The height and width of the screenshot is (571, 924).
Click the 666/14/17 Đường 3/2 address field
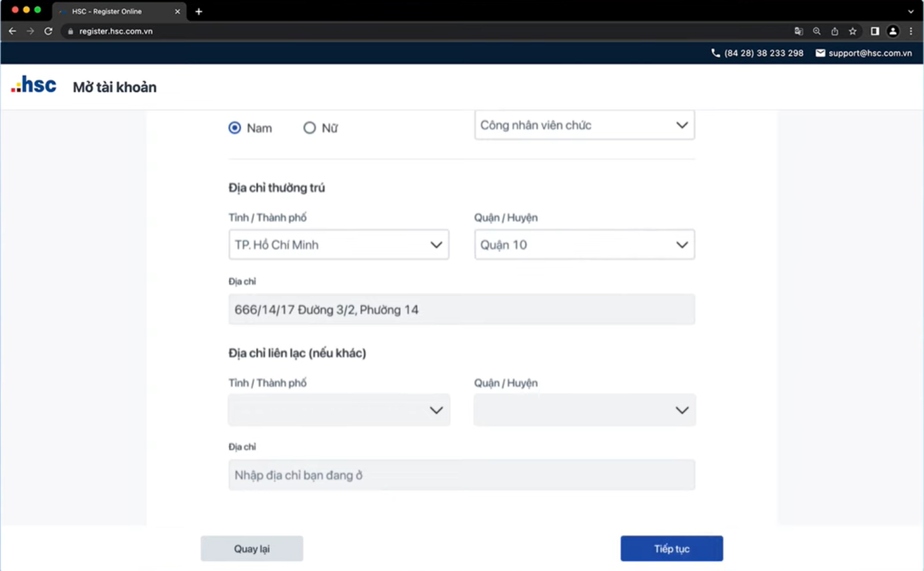(462, 309)
